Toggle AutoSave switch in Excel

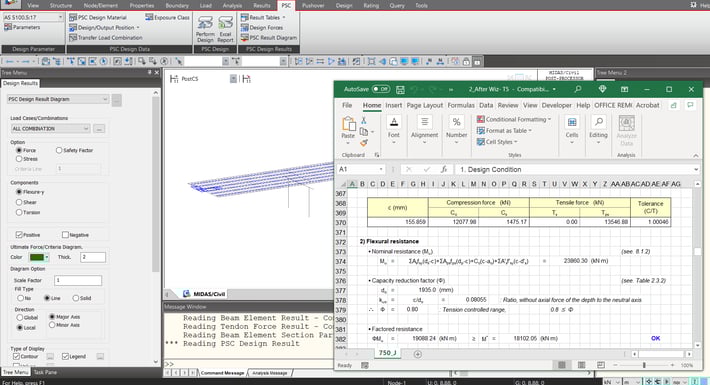(381, 89)
